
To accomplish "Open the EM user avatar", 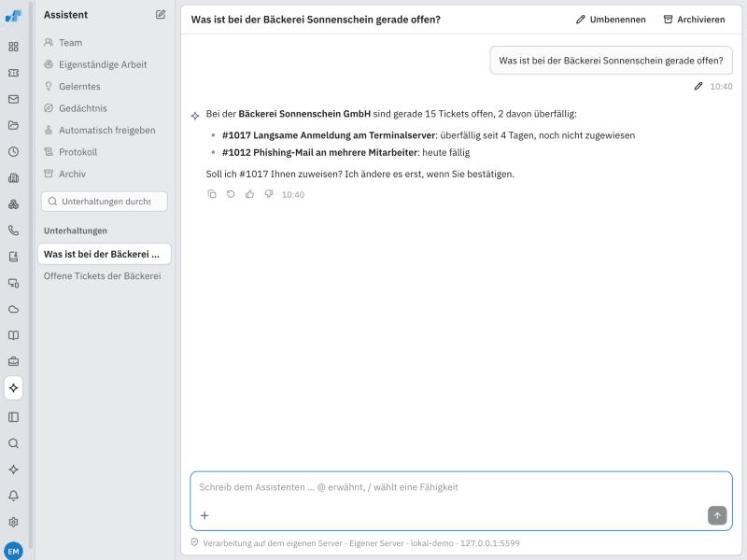I will (13, 552).
